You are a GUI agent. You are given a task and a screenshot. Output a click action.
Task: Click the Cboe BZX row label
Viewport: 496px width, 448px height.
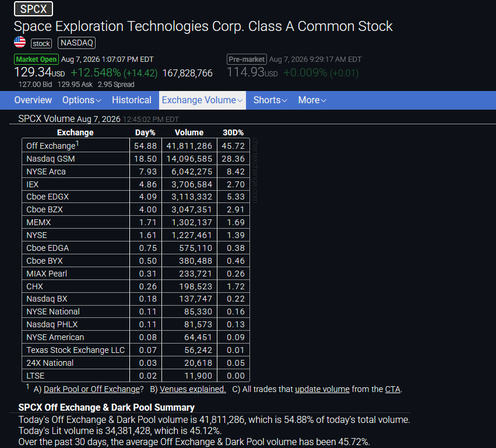[x=45, y=209]
